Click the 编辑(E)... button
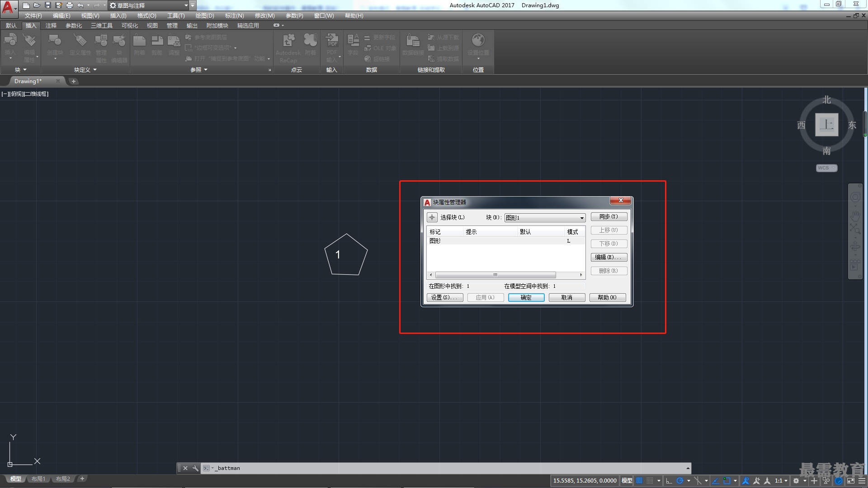 [609, 257]
